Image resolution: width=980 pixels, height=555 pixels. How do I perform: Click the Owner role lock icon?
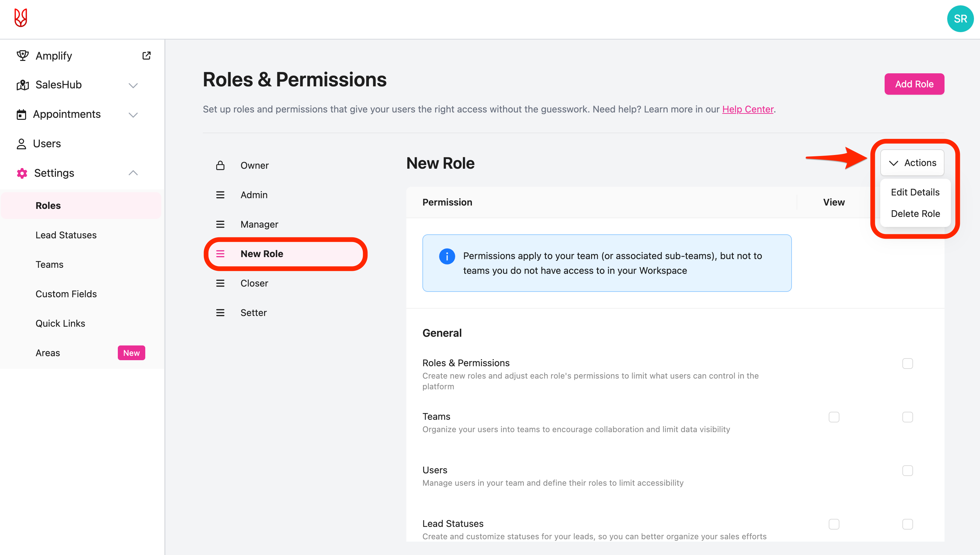(220, 165)
